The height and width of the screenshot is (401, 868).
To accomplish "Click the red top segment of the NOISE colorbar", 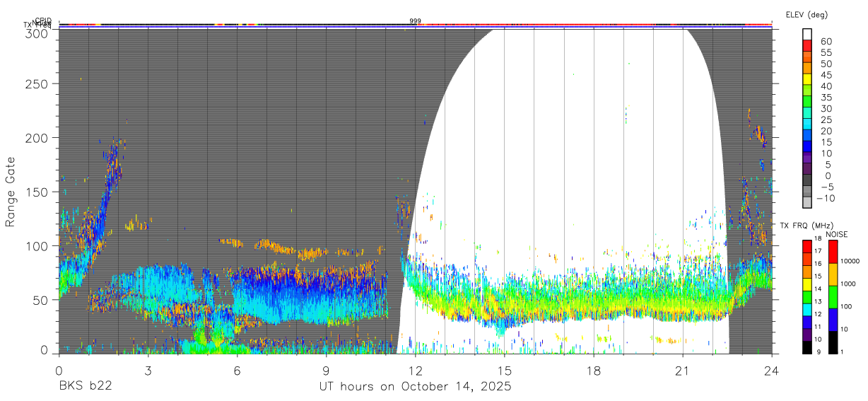I will point(834,251).
